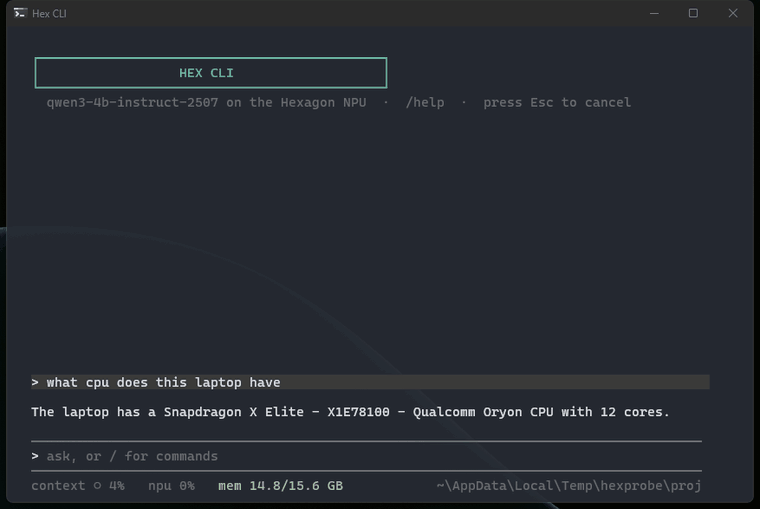The width and height of the screenshot is (760, 509).
Task: Maximize the Hex CLI window
Action: pyautogui.click(x=693, y=13)
